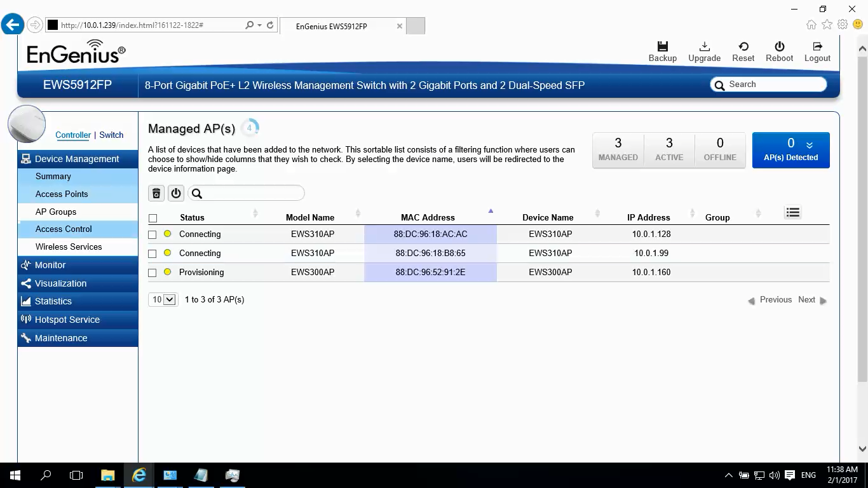This screenshot has width=868, height=488.
Task: Expand the Maintenance menu section
Action: [x=78, y=338]
